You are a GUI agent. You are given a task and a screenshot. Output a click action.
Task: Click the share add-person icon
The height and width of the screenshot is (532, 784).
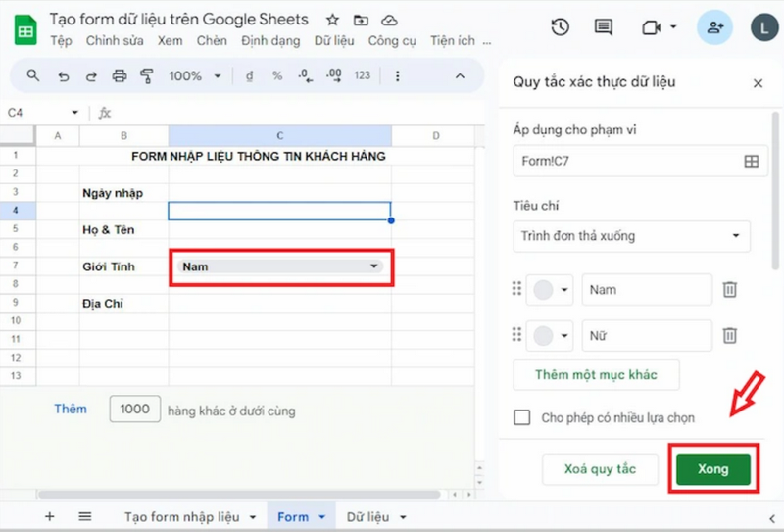[x=714, y=27]
